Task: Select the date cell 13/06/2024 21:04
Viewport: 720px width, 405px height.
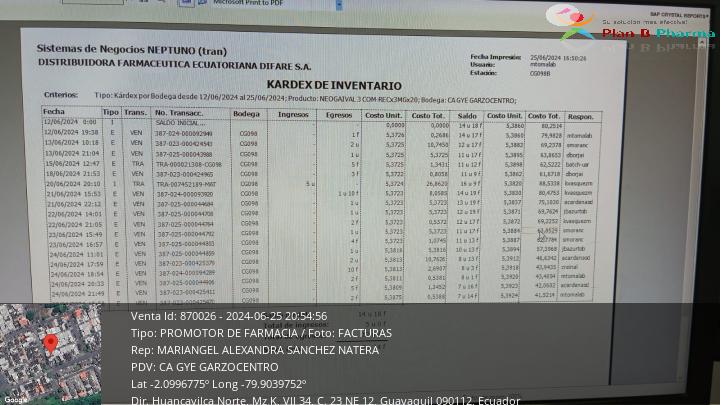Action: point(72,153)
